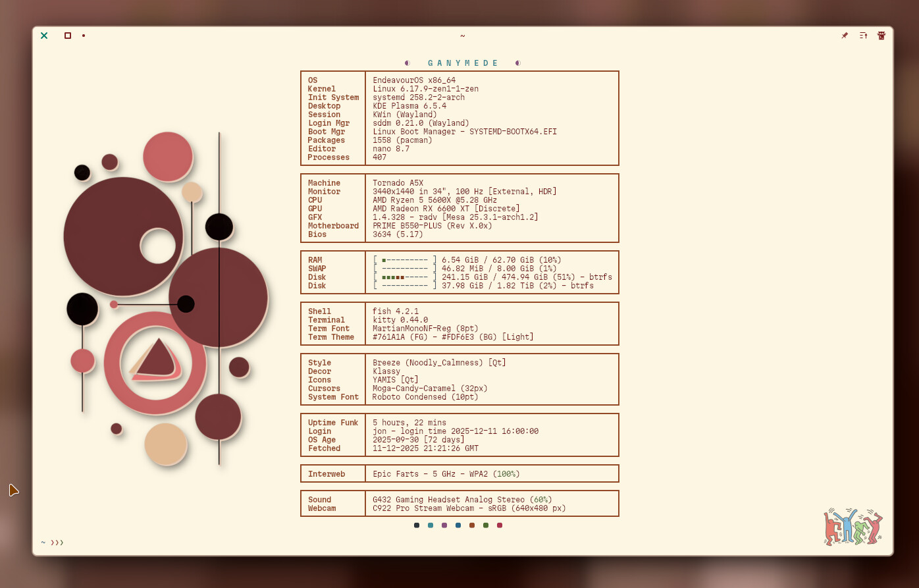This screenshot has height=588, width=919.
Task: Click the square maximize button
Action: click(x=68, y=36)
